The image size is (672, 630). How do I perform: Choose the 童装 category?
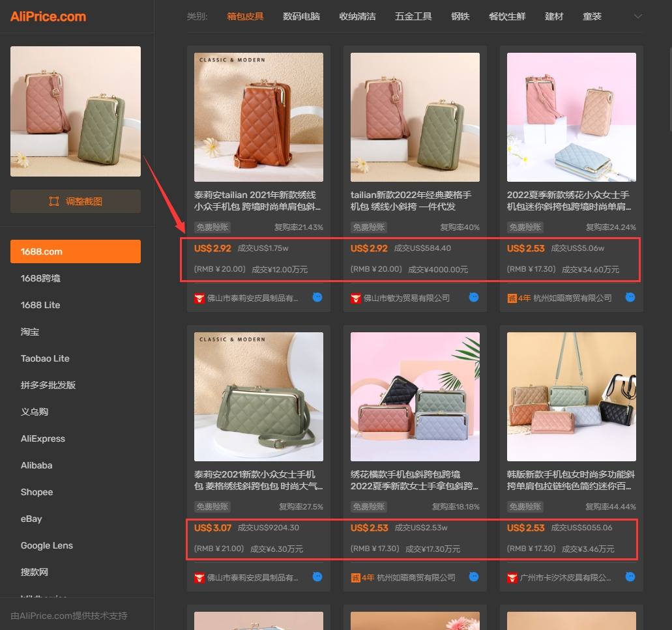tap(592, 16)
